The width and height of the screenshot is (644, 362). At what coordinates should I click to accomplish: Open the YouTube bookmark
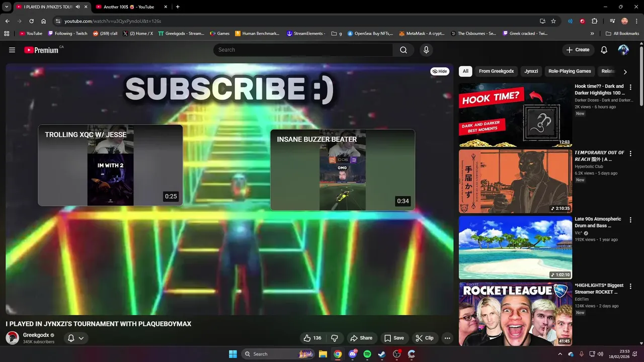point(31,34)
